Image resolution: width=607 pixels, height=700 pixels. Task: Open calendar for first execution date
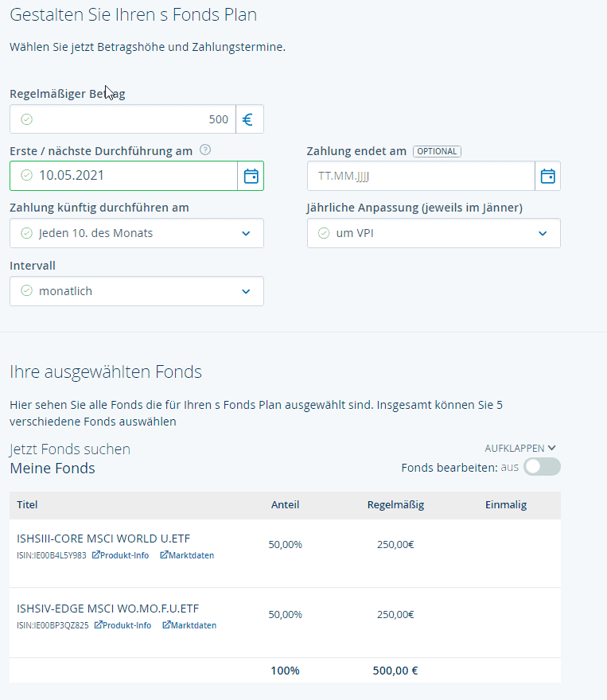pyautogui.click(x=251, y=176)
